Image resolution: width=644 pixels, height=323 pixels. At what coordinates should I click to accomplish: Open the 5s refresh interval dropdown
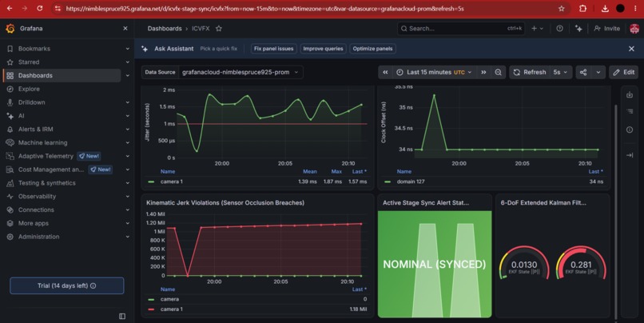[560, 72]
